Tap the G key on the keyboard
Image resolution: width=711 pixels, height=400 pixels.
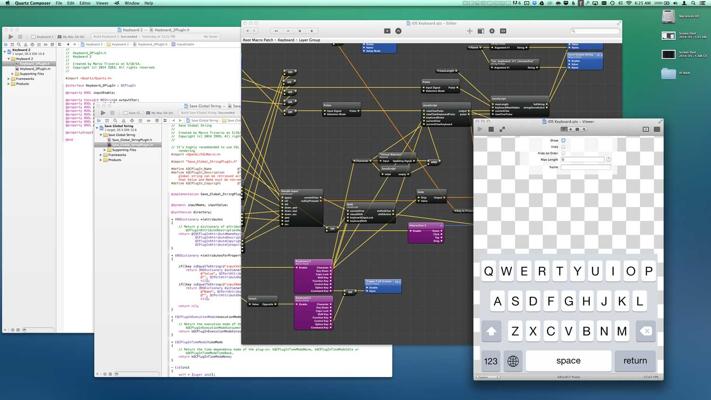coord(568,301)
